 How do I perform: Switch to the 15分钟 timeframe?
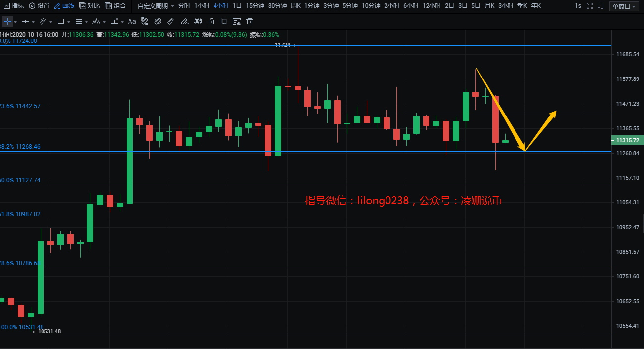(255, 6)
